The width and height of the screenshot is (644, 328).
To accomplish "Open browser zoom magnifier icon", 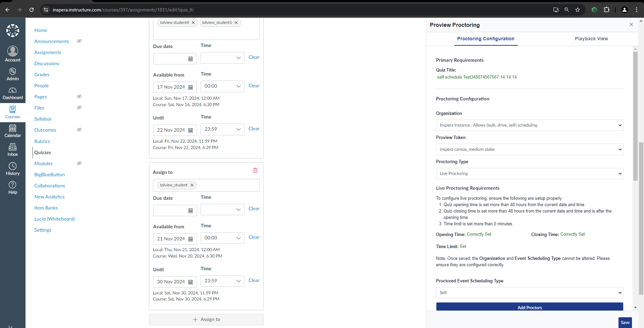I will [x=567, y=10].
